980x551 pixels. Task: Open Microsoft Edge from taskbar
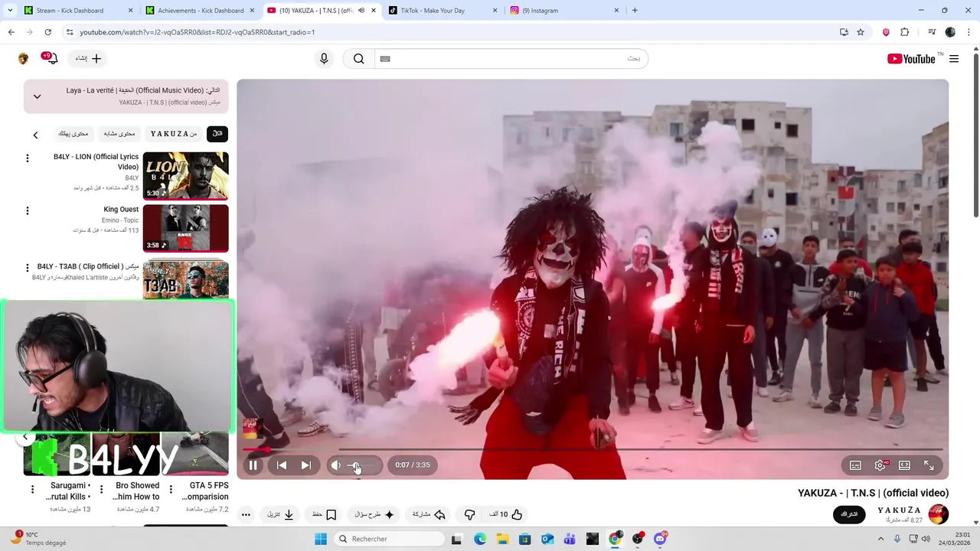coord(479,539)
